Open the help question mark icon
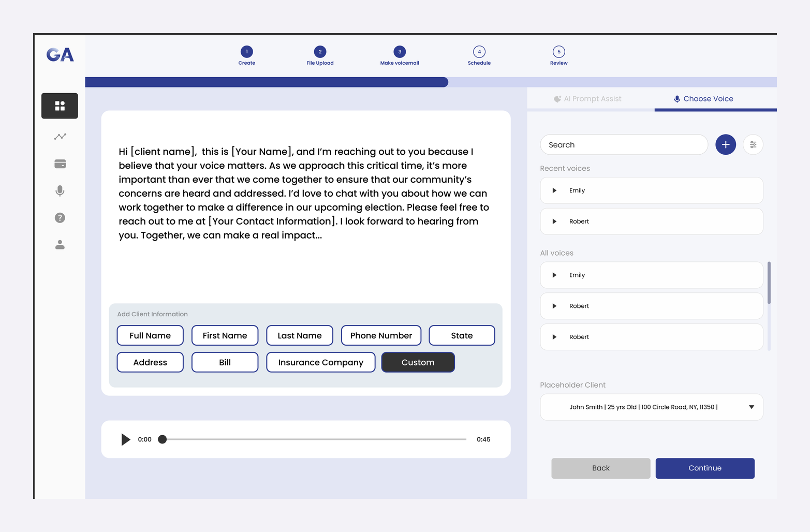Viewport: 810px width, 532px height. pyautogui.click(x=60, y=218)
